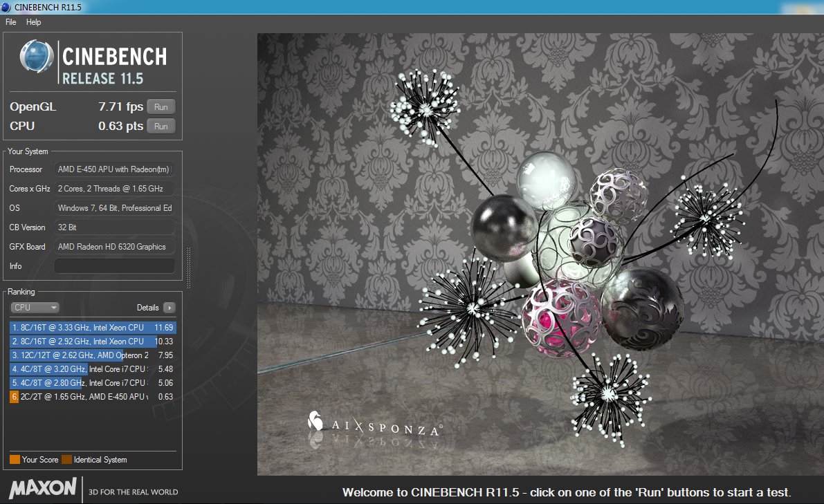Click the OS field Windows 7

pos(115,208)
